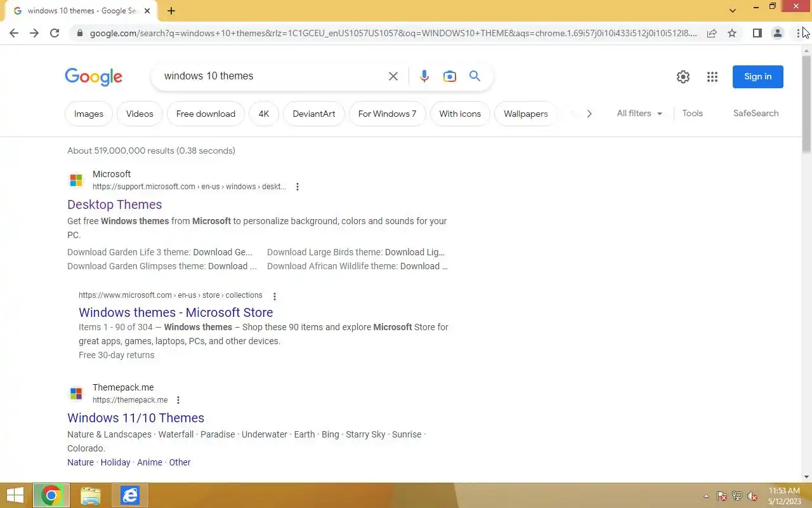Open SafeSearch settings
This screenshot has height=508, width=812.
click(756, 113)
